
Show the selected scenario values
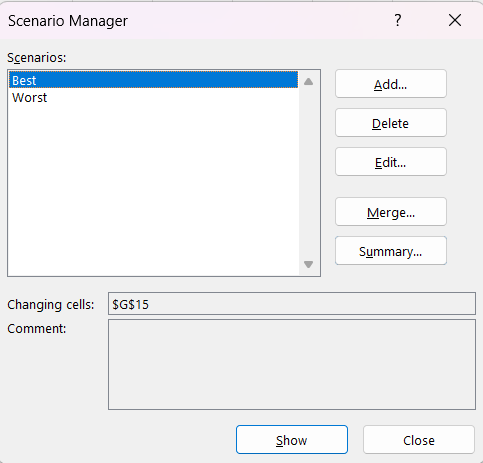[x=292, y=440]
